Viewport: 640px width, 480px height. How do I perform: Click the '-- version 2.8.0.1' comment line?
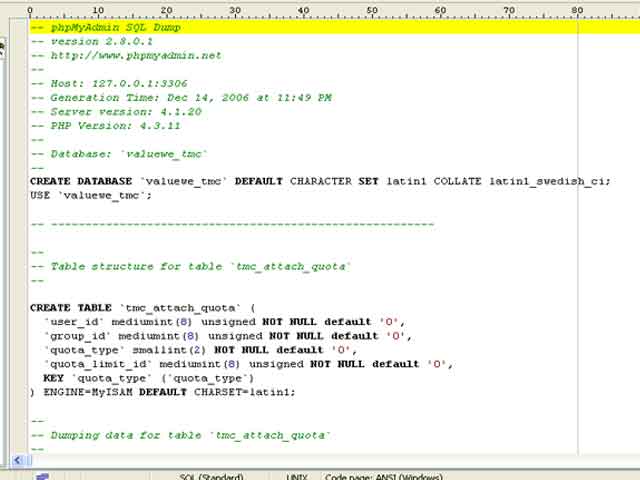[x=92, y=41]
